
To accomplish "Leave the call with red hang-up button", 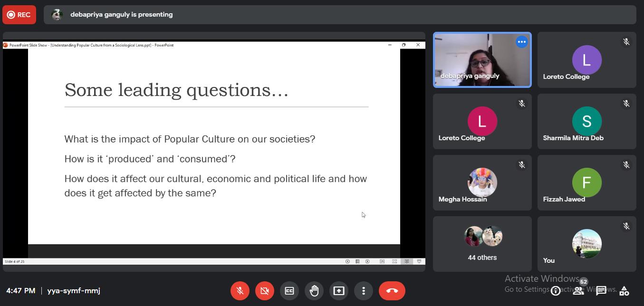I will 392,291.
